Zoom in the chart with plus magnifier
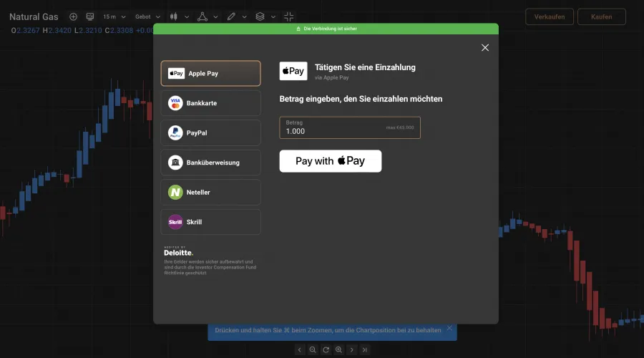This screenshot has height=358, width=644. pyautogui.click(x=338, y=349)
